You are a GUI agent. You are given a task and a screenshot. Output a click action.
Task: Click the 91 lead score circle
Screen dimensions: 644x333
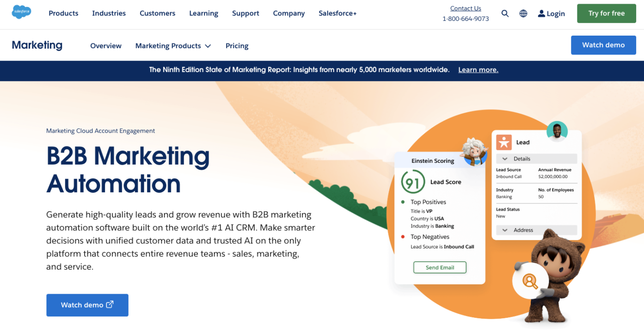[x=412, y=182]
